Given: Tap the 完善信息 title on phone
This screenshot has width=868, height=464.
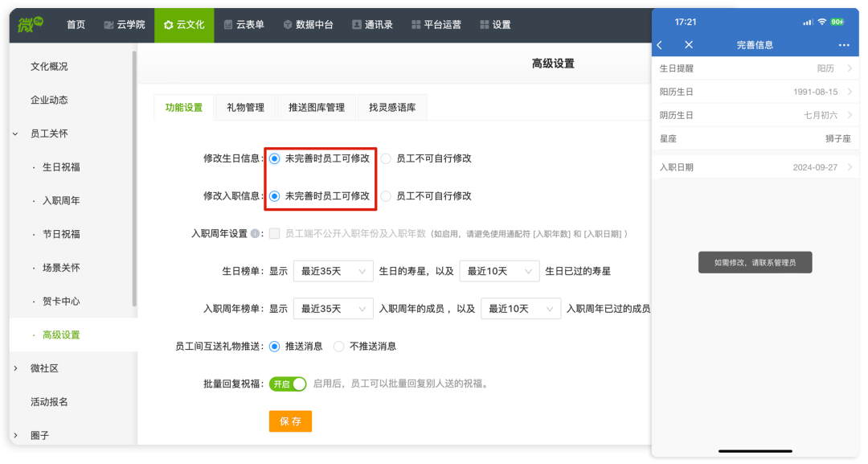Looking at the screenshot, I should pyautogui.click(x=755, y=45).
